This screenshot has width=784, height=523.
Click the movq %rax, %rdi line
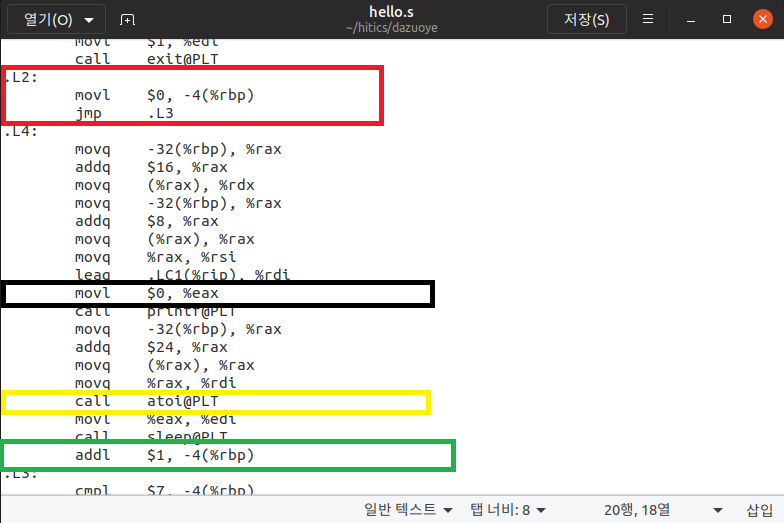(x=156, y=383)
